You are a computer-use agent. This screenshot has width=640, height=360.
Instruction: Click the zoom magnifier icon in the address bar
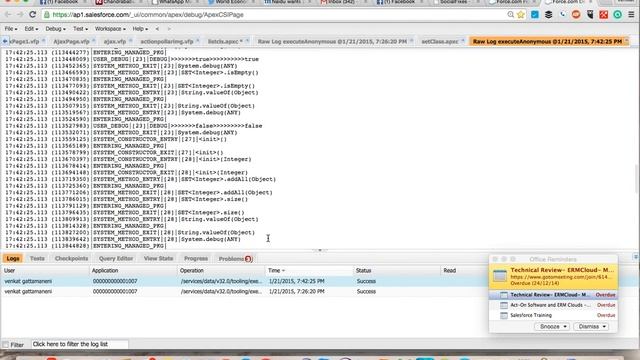(x=511, y=15)
